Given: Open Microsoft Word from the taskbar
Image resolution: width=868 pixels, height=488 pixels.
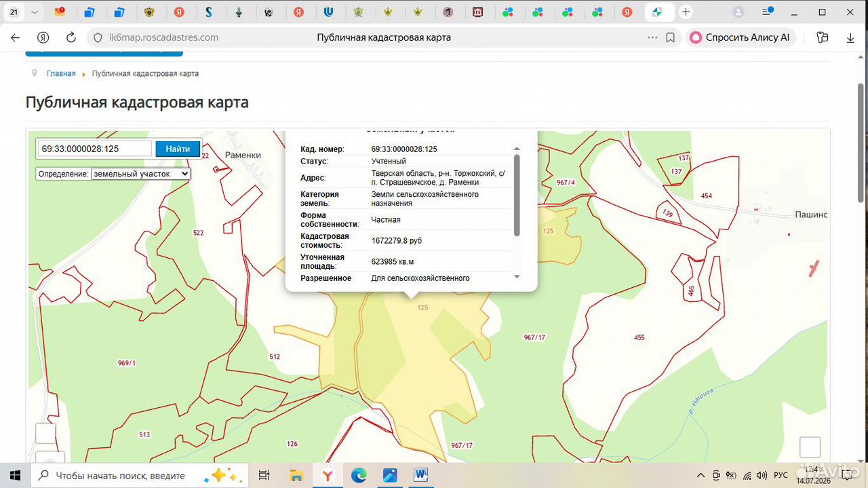Looking at the screenshot, I should [x=420, y=476].
